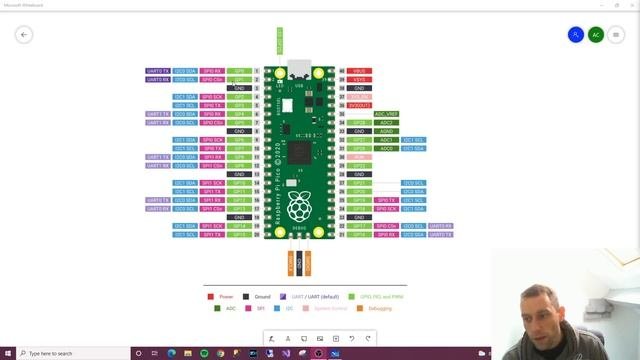Viewport: 640px width, 360px height.
Task: Add a sticky note from toolbar
Action: click(x=304, y=338)
